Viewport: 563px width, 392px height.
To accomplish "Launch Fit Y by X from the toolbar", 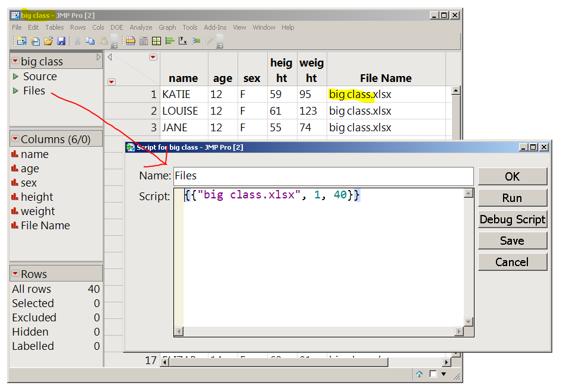I will (184, 40).
